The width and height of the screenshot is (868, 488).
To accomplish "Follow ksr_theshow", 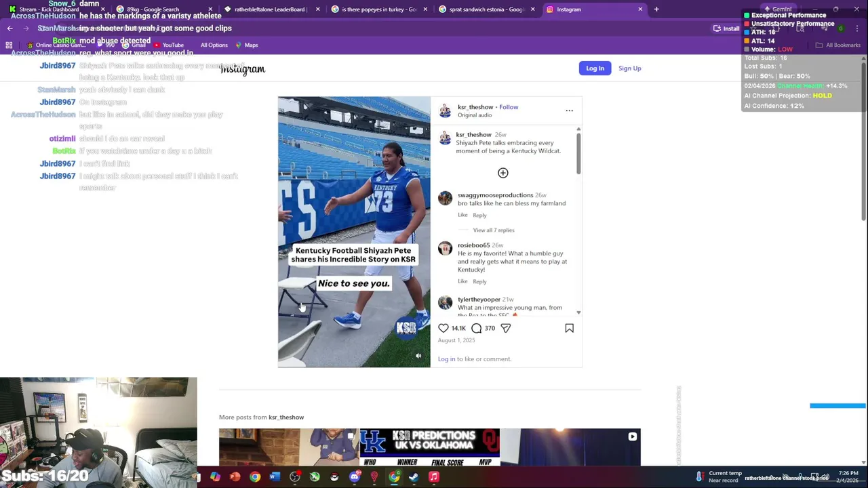I will click(x=509, y=107).
